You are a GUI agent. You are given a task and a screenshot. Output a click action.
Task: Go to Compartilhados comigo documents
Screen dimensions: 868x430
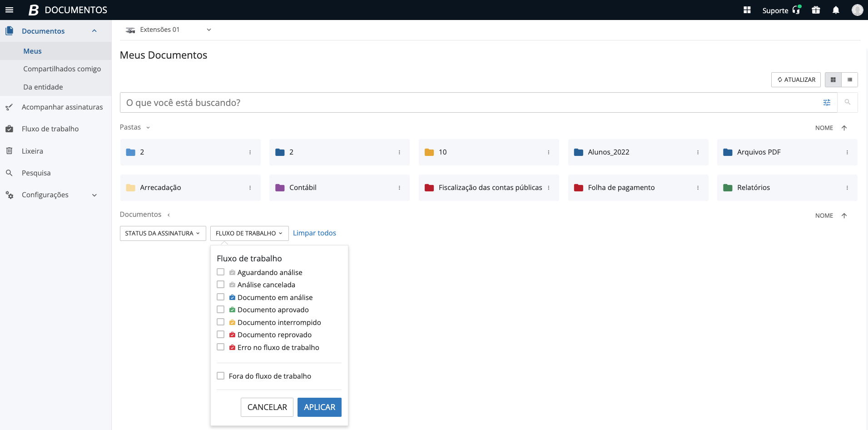click(x=62, y=69)
